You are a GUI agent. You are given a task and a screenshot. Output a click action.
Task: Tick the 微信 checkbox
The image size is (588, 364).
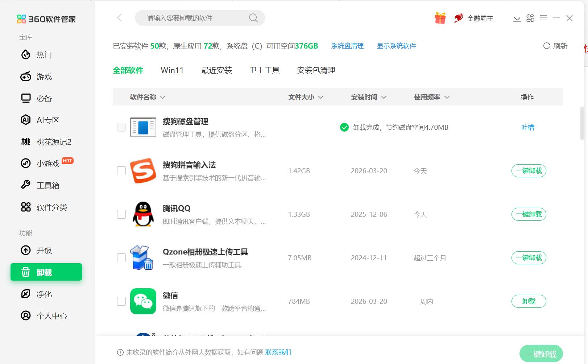pos(121,301)
